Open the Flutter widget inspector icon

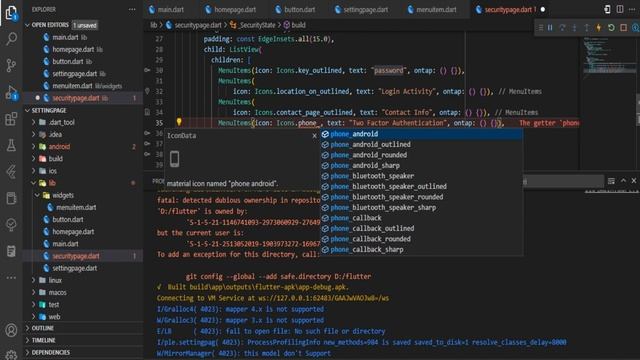point(635,28)
